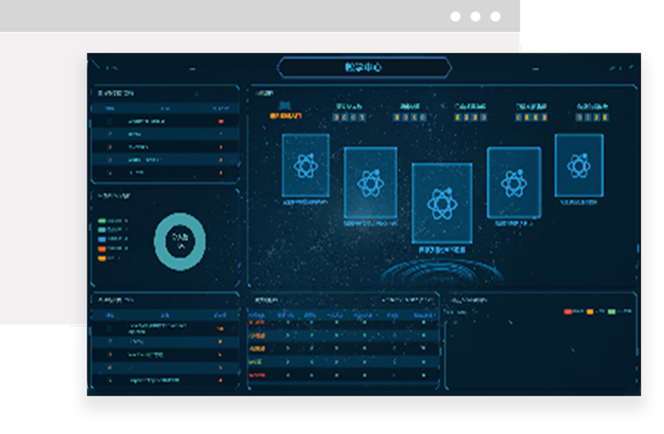This screenshot has height=434, width=664.
Task: Select the red-orange legend swatch beside donut chart
Action: tap(102, 249)
